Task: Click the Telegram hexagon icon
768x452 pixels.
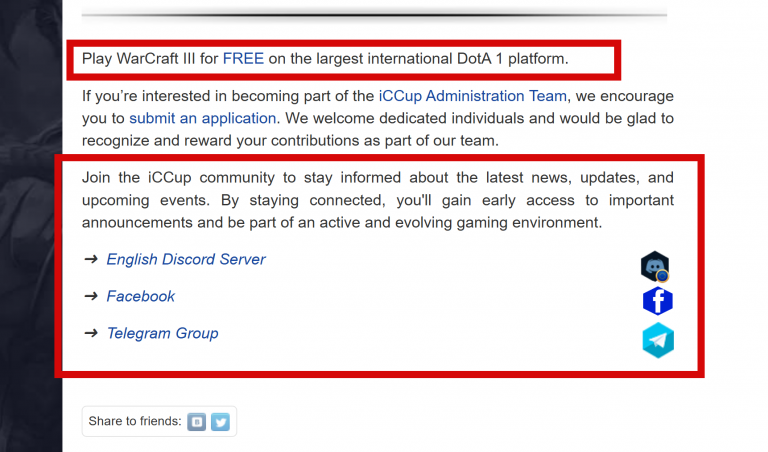Action: (658, 340)
